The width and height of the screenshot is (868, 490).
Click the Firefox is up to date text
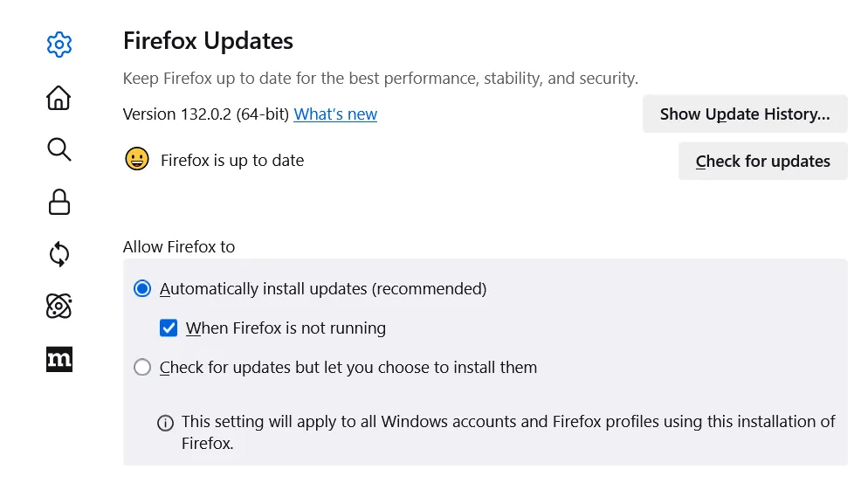232,161
